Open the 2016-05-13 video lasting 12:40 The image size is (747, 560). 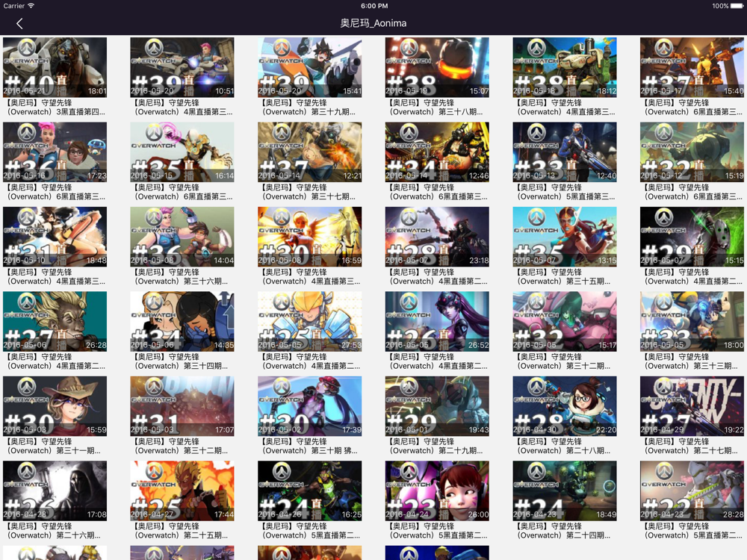[565, 152]
